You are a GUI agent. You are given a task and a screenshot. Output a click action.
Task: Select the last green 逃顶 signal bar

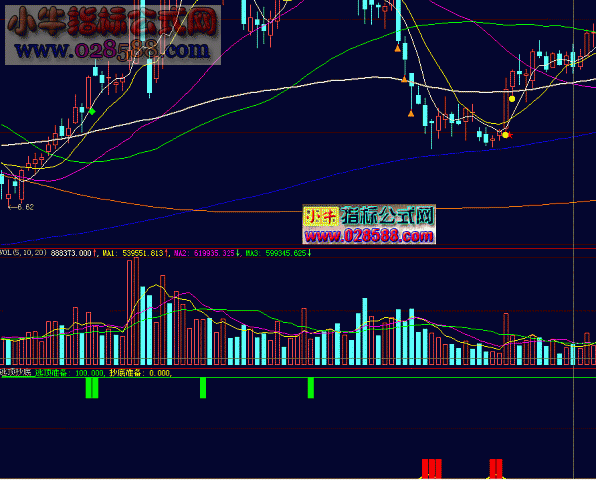[311, 388]
